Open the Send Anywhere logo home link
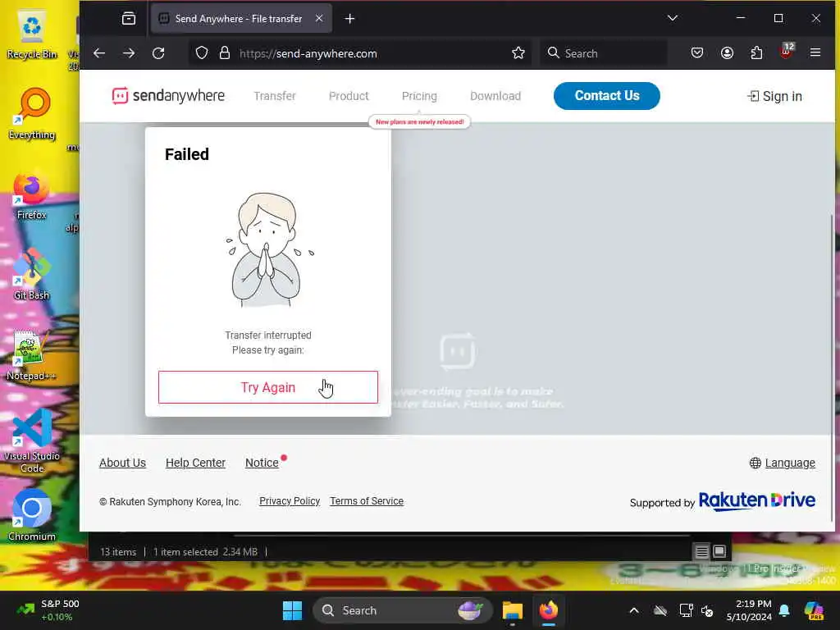Screen dimensions: 840x630 (x=168, y=96)
